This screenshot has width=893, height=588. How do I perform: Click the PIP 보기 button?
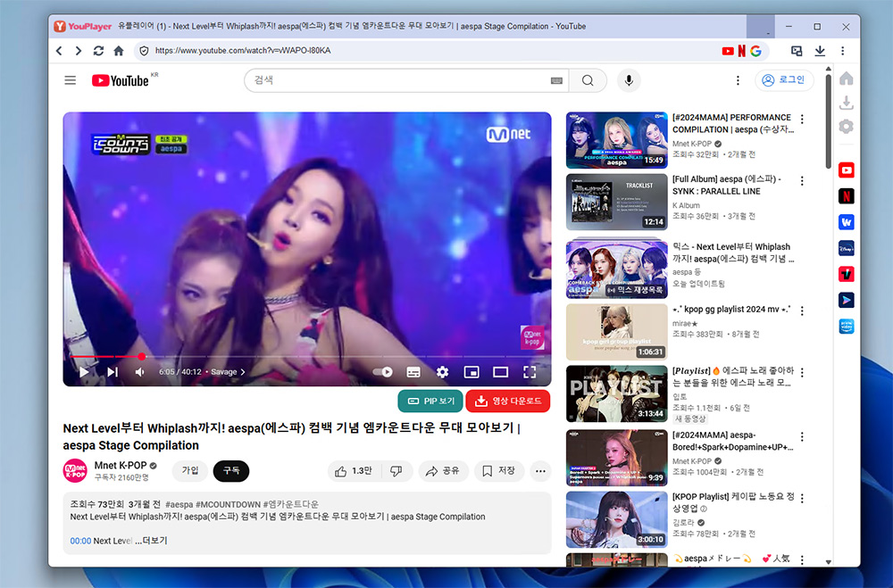pos(430,401)
